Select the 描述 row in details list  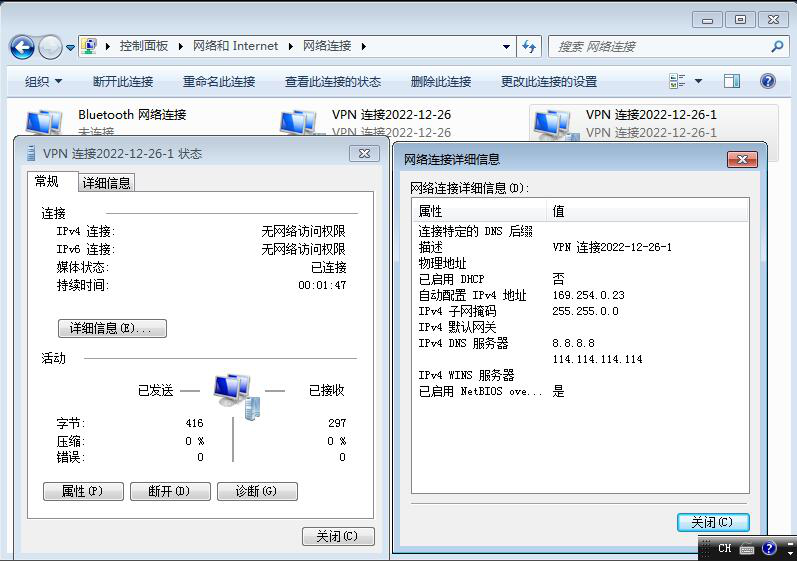(580, 247)
